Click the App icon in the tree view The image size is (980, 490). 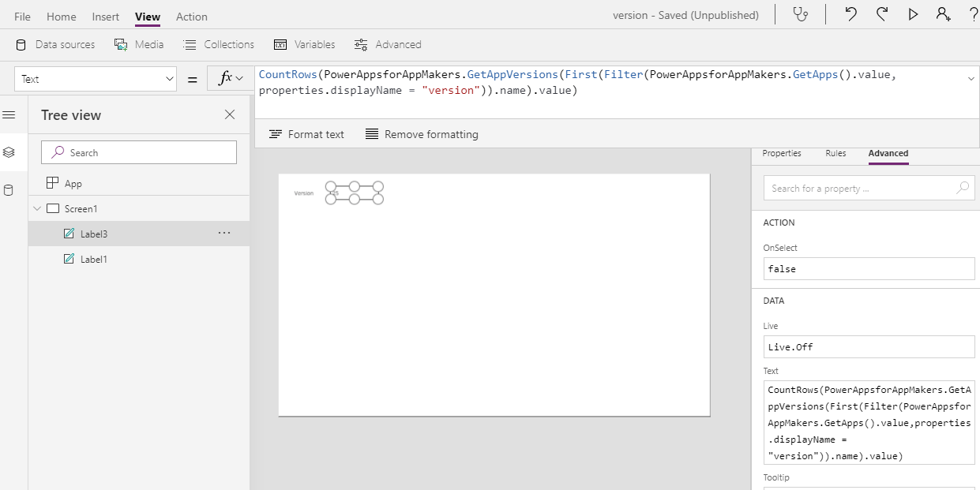52,183
